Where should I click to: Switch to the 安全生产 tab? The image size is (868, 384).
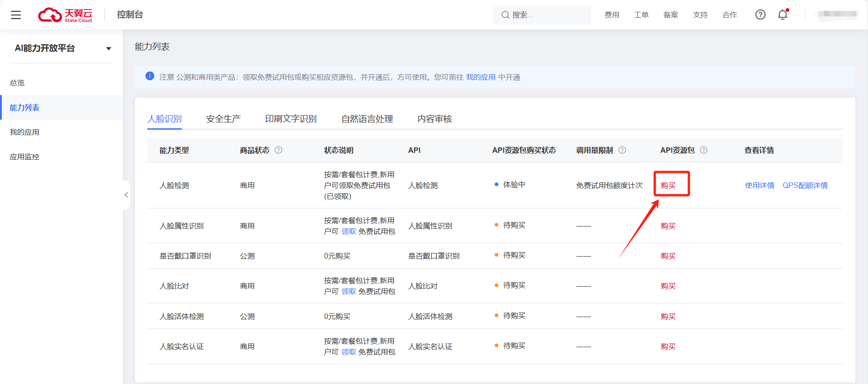pos(223,119)
